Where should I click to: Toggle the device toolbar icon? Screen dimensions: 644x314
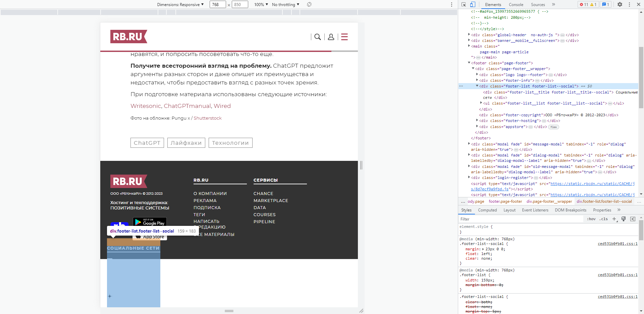[473, 5]
